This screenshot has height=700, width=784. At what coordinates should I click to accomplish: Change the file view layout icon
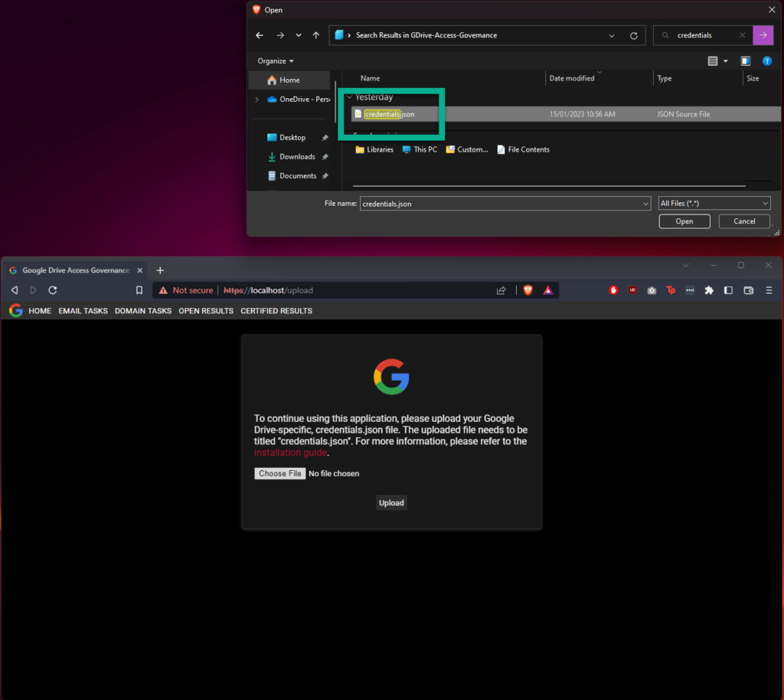(x=713, y=61)
